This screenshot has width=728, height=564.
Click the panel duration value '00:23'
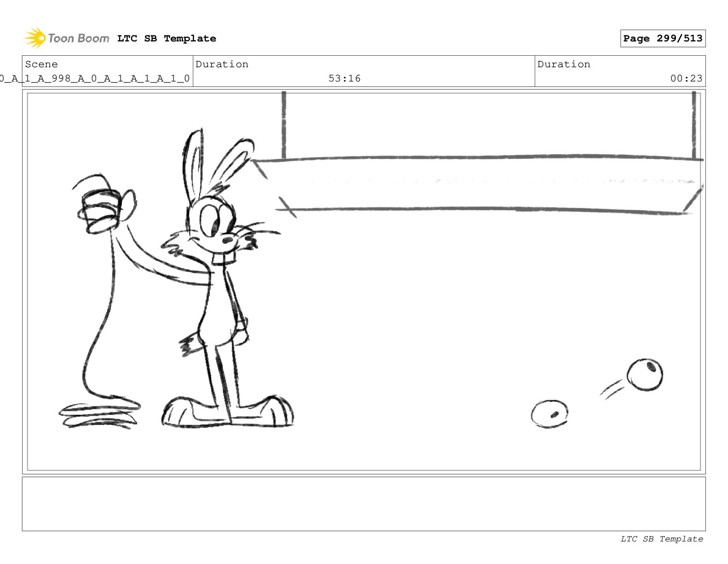686,78
